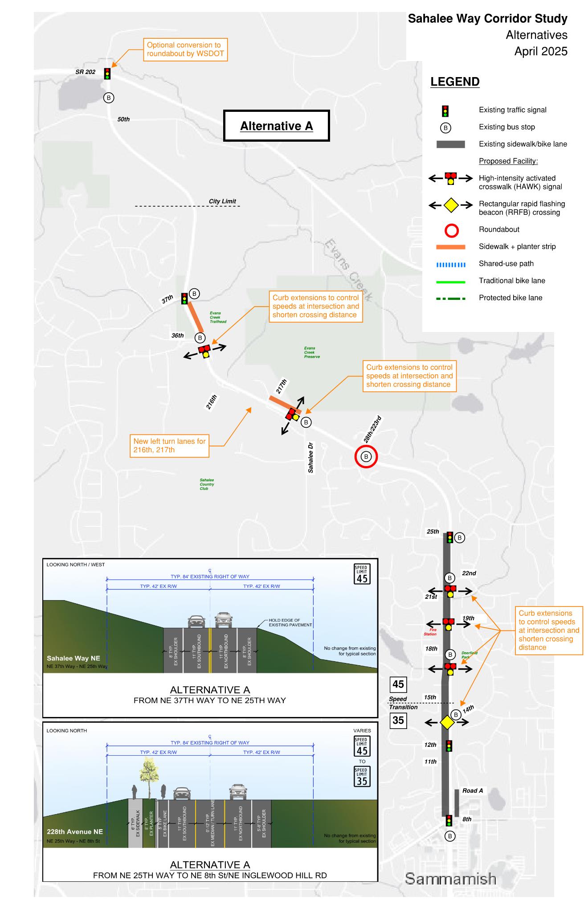This screenshot has width=588, height=909.
Task: Click the 'Sahalee Way NE' cross-section label
Action: pyautogui.click(x=73, y=658)
